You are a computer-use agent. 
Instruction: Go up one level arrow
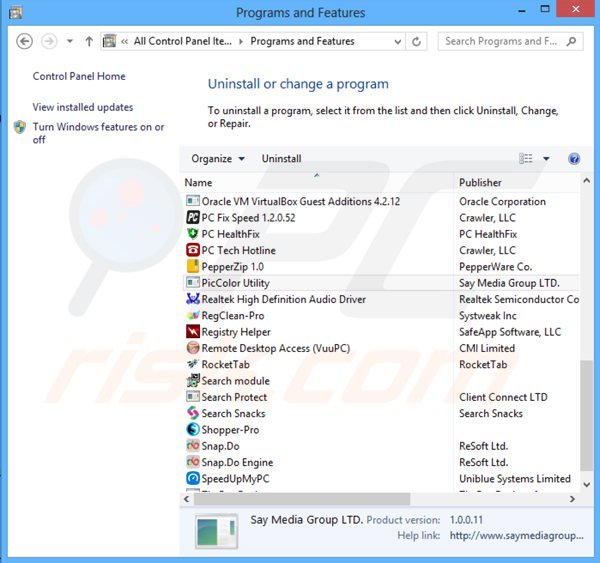point(89,41)
